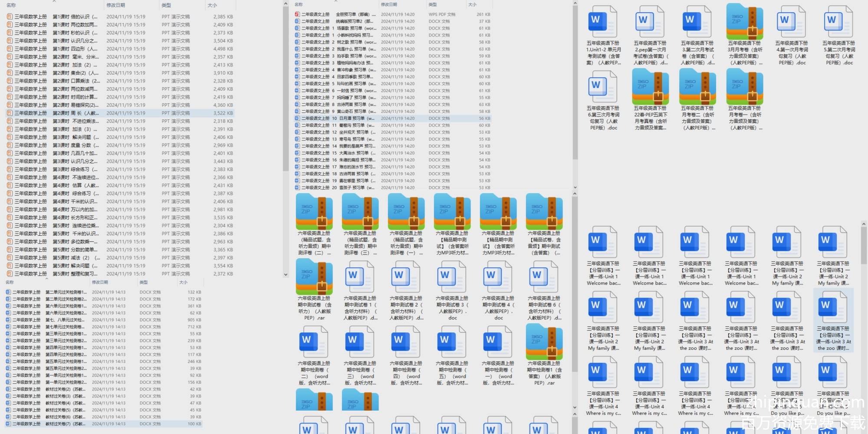Sort 二年级语文 list by 修改日期 header
The width and height of the screenshot is (868, 434).
coord(389,4)
